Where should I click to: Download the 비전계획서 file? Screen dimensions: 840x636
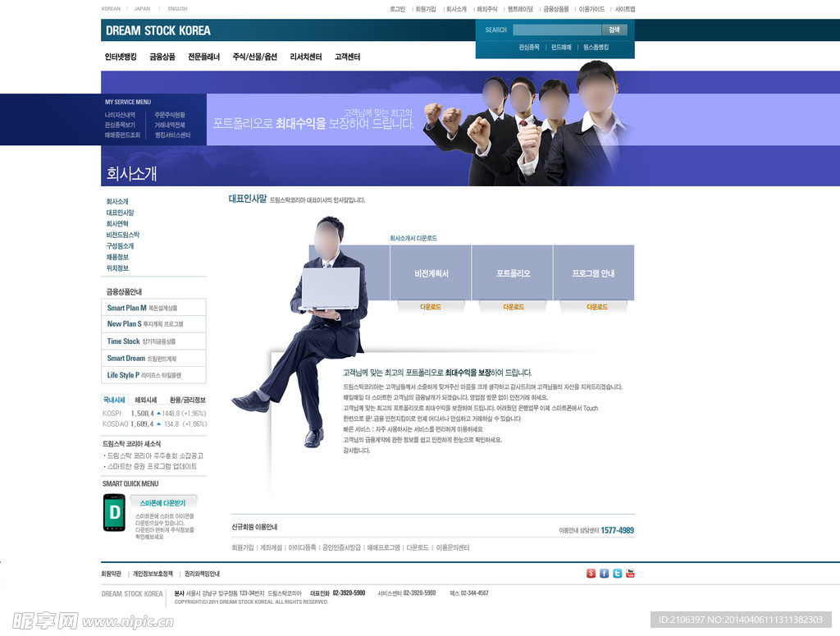[431, 307]
